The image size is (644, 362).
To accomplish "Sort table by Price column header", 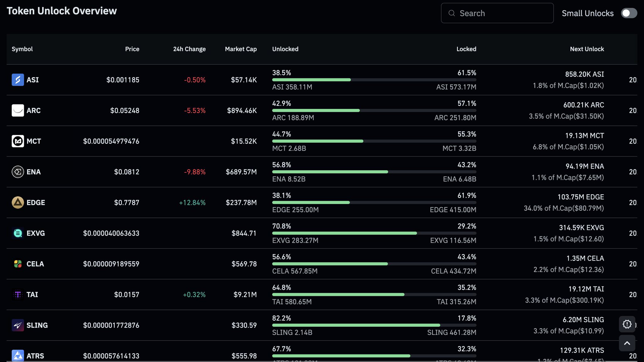I will pyautogui.click(x=132, y=49).
